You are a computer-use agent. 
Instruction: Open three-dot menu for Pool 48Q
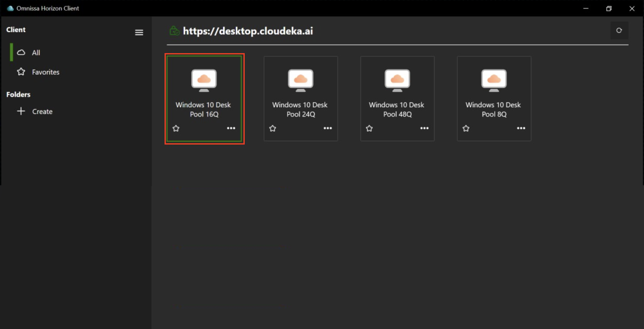[424, 128]
